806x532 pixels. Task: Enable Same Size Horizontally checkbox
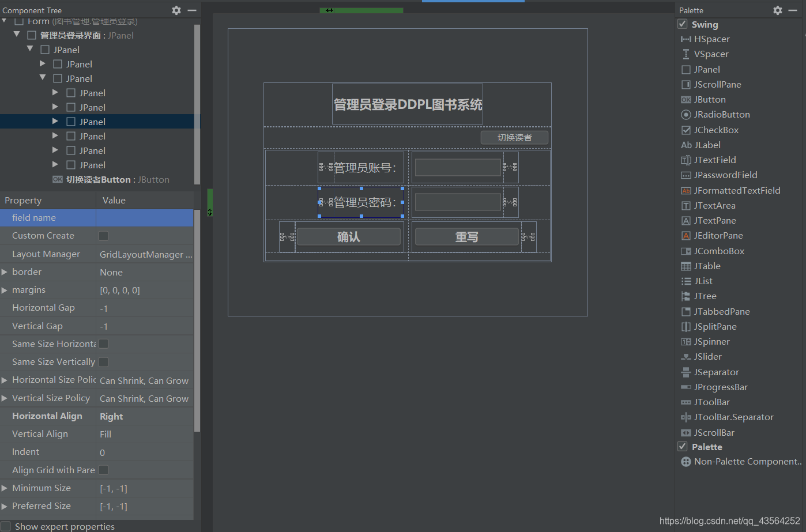(x=104, y=344)
